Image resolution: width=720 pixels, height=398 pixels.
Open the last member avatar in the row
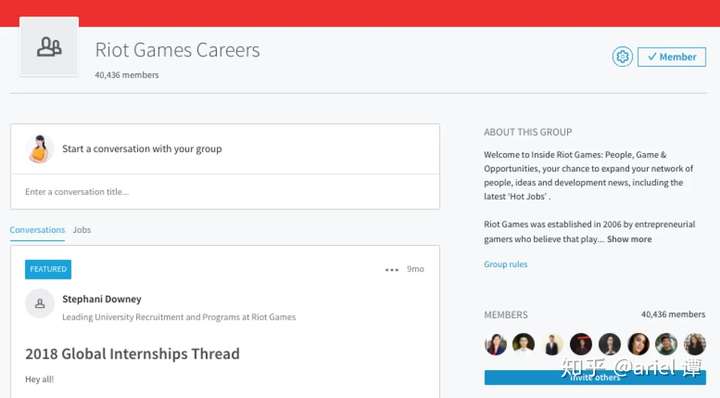click(695, 344)
